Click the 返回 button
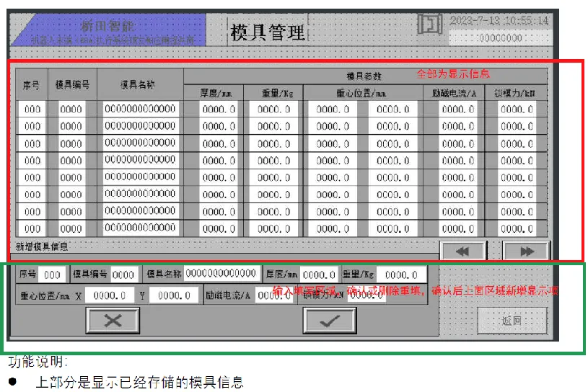Viewport: 588px width, 392px height. [x=512, y=320]
